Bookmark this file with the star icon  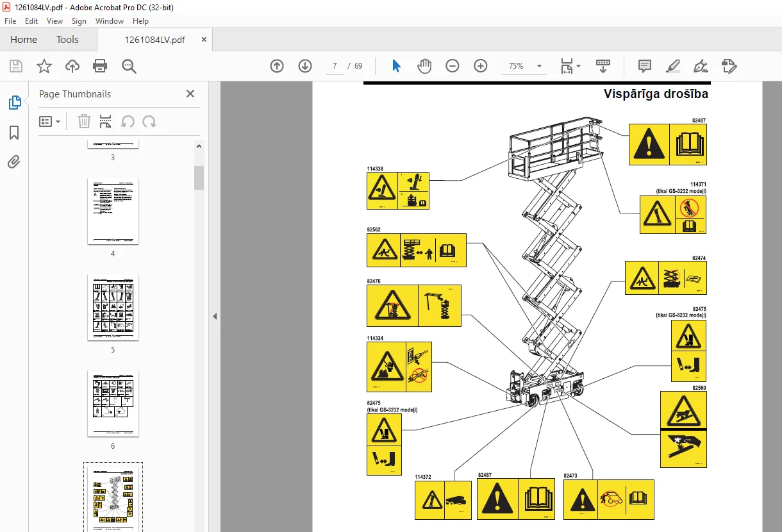tap(44, 66)
